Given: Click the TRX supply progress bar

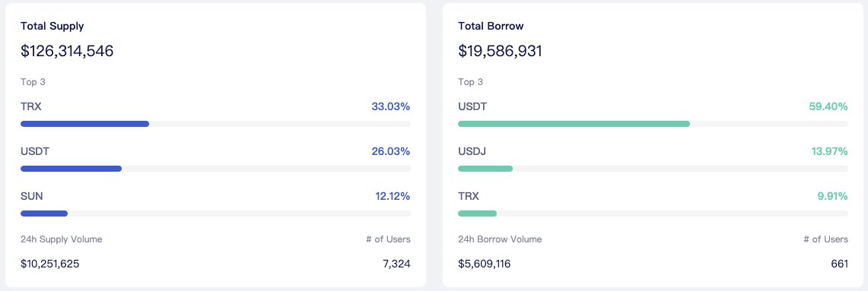Looking at the screenshot, I should click(x=215, y=124).
